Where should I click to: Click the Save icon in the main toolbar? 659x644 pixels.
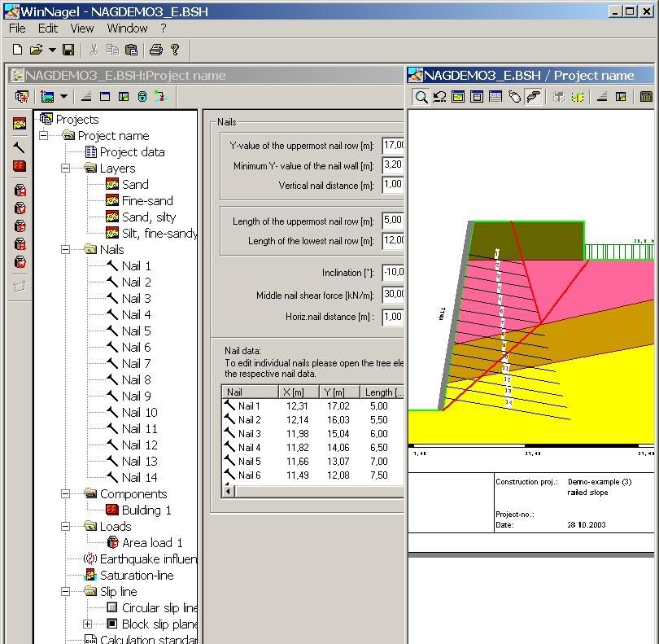pyautogui.click(x=68, y=50)
